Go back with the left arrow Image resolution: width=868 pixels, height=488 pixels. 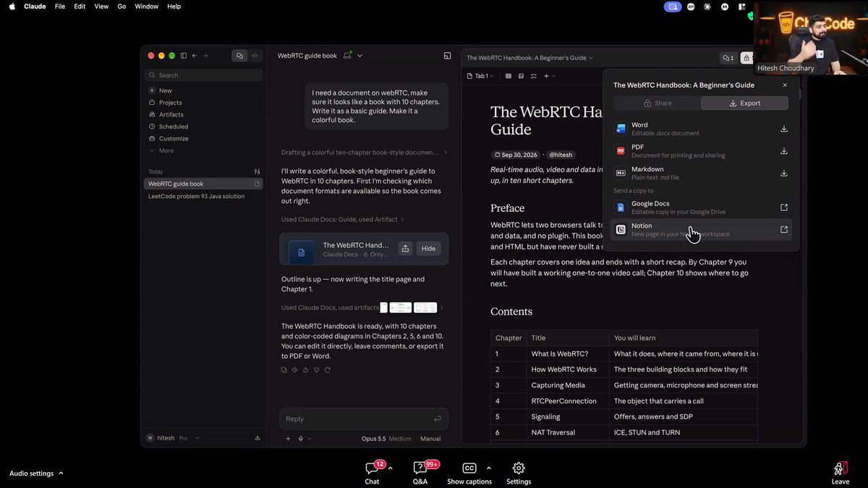pyautogui.click(x=195, y=56)
